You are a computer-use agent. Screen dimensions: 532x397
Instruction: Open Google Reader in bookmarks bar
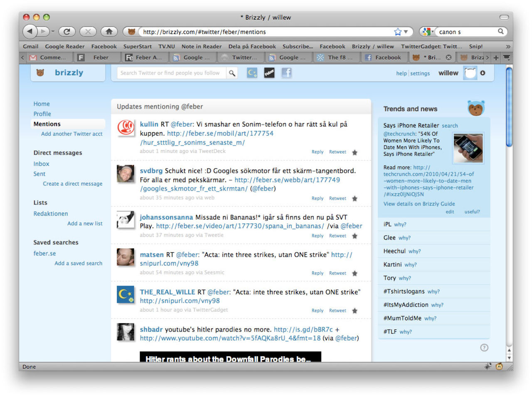pos(64,47)
